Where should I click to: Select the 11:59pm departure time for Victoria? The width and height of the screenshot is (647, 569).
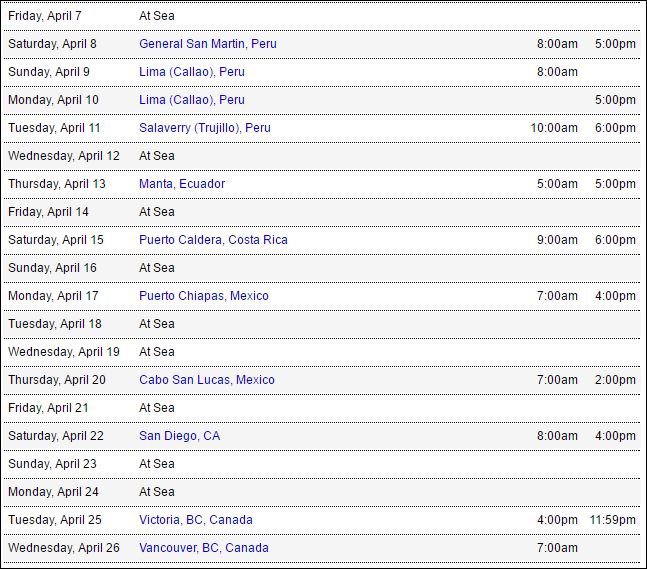tap(612, 520)
